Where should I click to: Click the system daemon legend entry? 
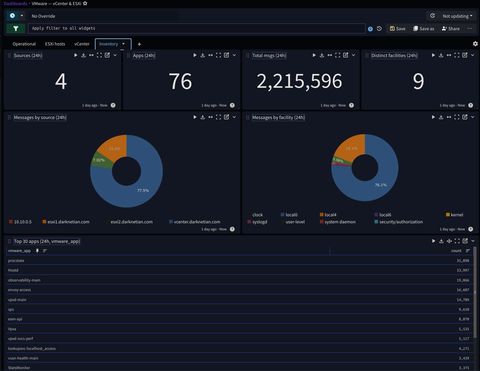[338, 222]
